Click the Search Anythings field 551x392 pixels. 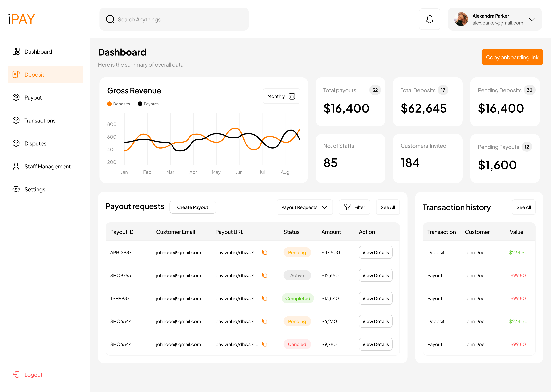[x=174, y=19]
